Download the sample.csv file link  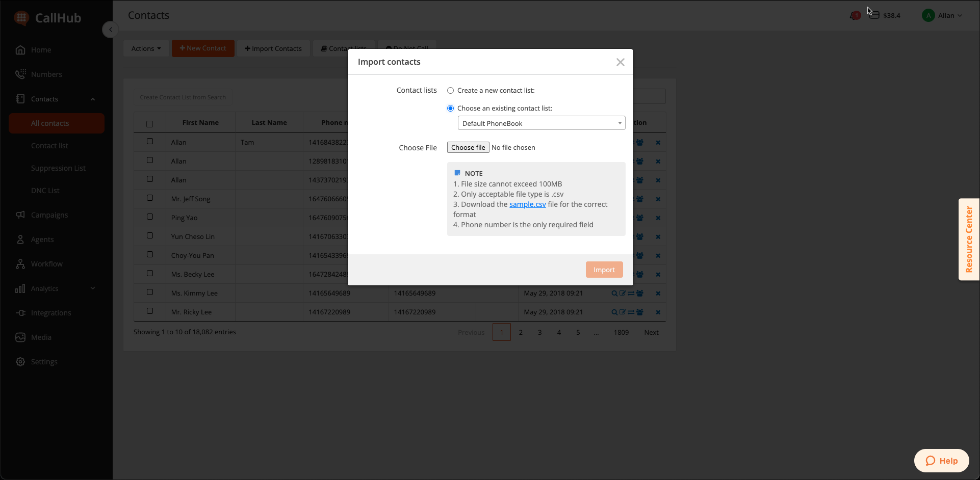coord(527,204)
